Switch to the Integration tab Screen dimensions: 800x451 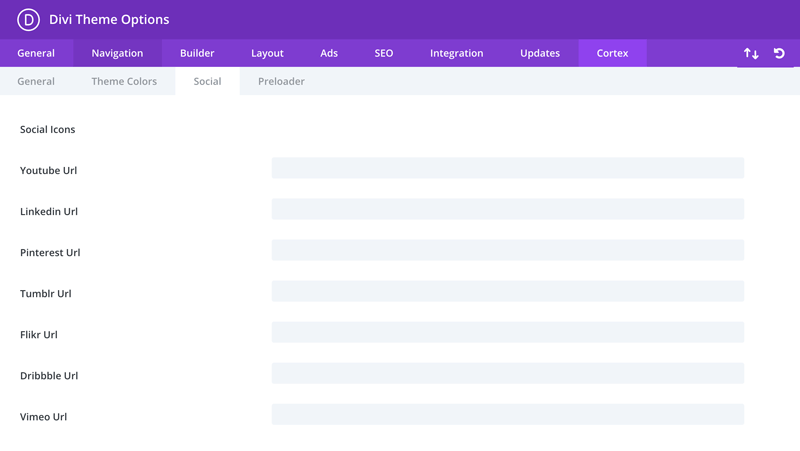457,53
